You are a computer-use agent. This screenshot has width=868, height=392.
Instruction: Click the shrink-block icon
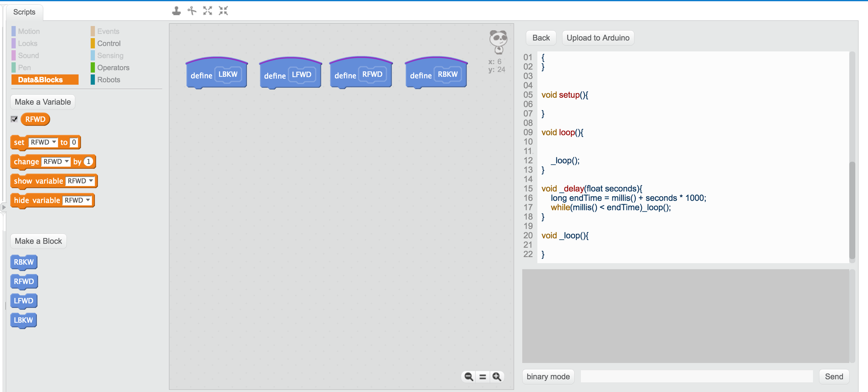pos(223,10)
